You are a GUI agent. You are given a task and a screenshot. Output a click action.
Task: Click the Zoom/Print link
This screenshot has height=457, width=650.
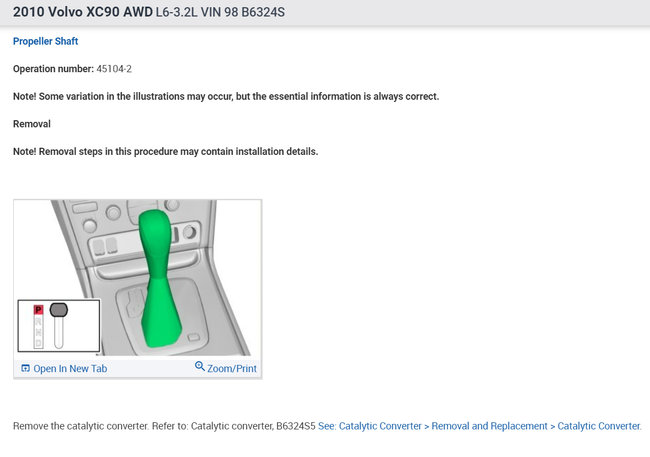232,369
